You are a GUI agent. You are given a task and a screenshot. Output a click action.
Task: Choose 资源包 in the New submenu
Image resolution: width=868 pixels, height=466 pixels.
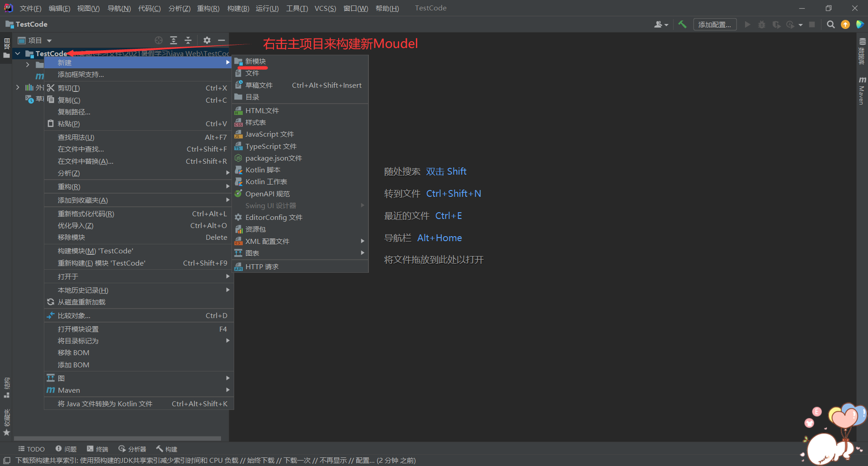click(301, 229)
